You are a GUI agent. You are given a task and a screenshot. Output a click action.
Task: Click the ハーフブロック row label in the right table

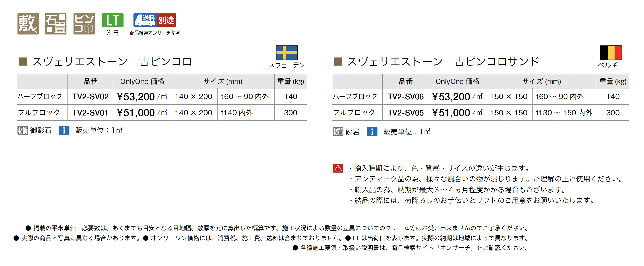tap(355, 96)
